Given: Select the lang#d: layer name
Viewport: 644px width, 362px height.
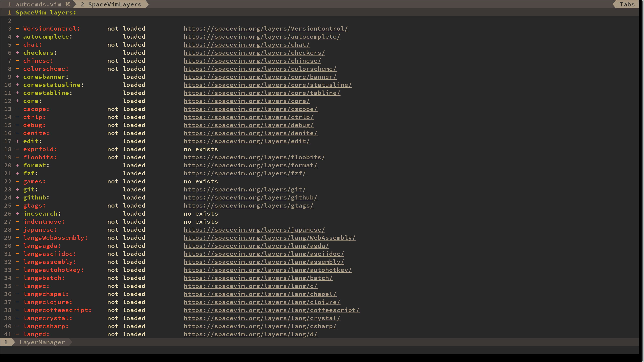Looking at the screenshot, I should pyautogui.click(x=36, y=334).
